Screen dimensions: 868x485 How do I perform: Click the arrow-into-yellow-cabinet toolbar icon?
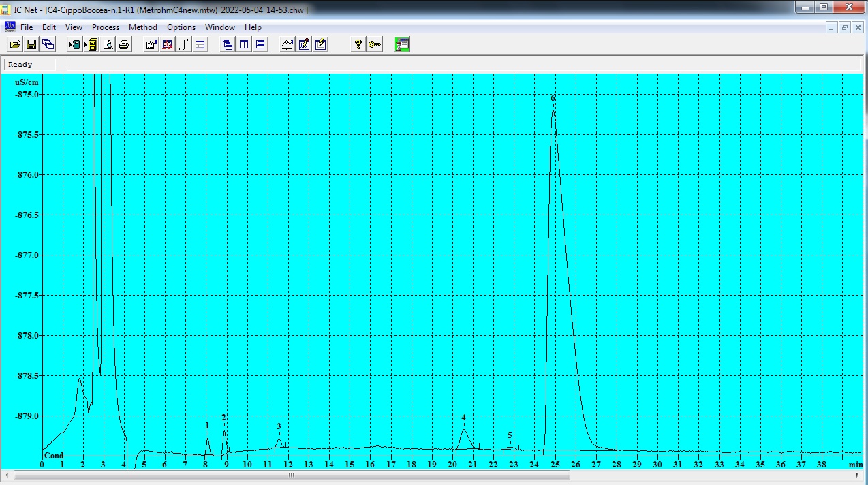pyautogui.click(x=91, y=45)
